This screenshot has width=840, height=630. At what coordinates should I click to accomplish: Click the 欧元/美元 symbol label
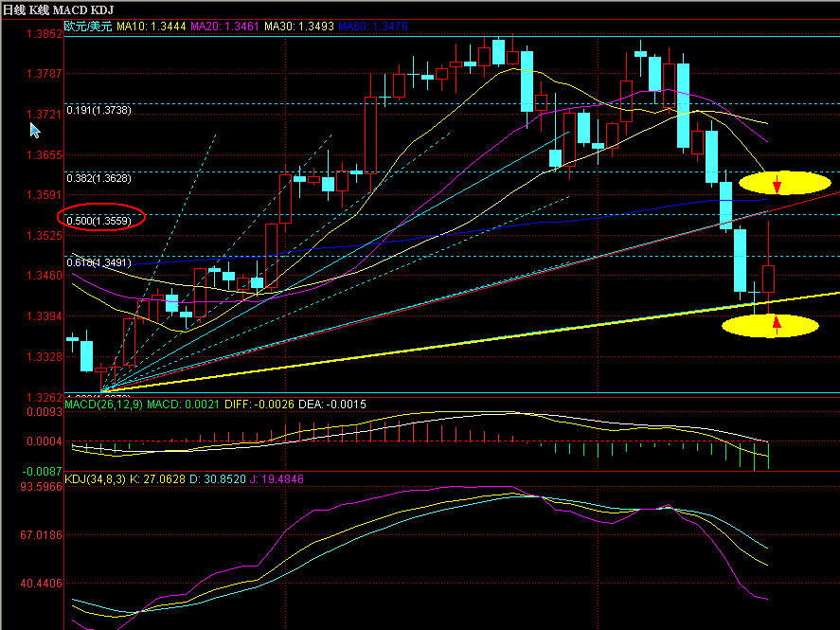click(88, 27)
